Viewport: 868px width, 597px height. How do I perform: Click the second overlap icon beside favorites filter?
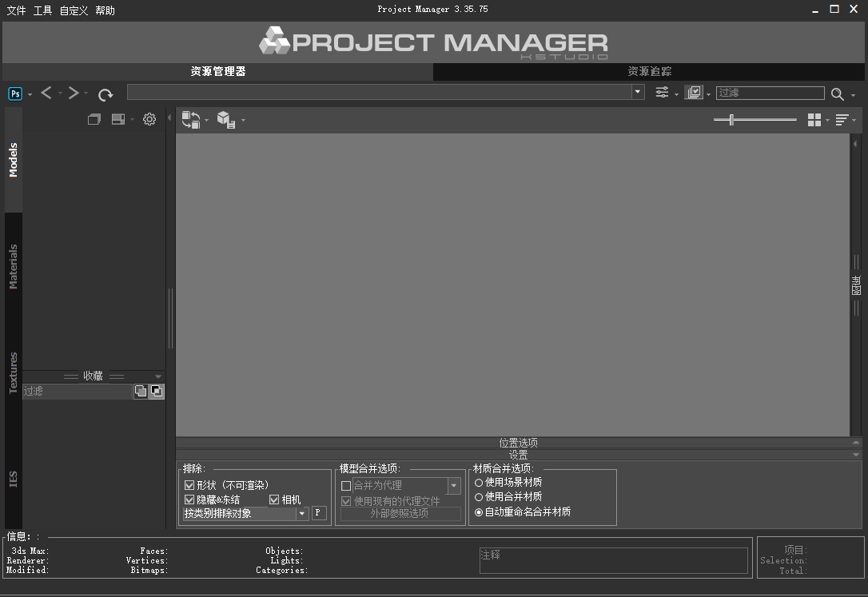pos(157,391)
